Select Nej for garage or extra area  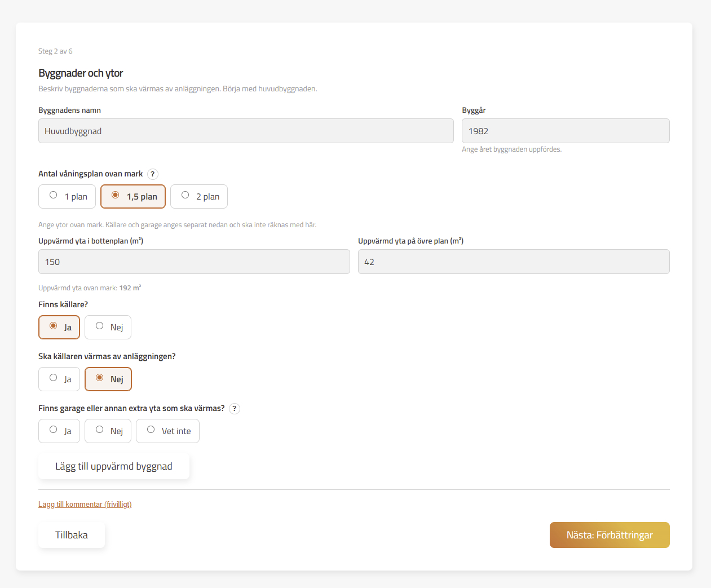pyautogui.click(x=108, y=431)
